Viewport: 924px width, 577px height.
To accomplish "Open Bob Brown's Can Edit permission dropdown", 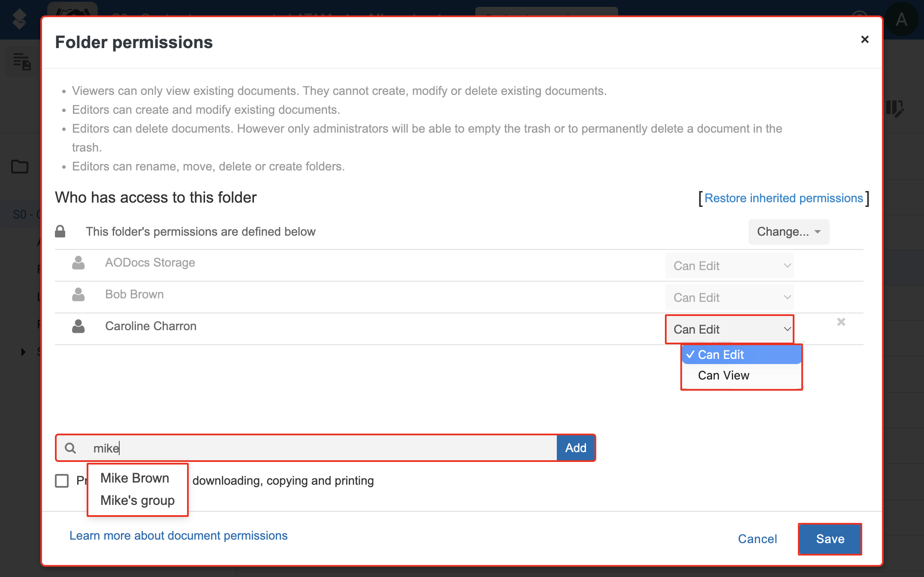I will coord(729,298).
